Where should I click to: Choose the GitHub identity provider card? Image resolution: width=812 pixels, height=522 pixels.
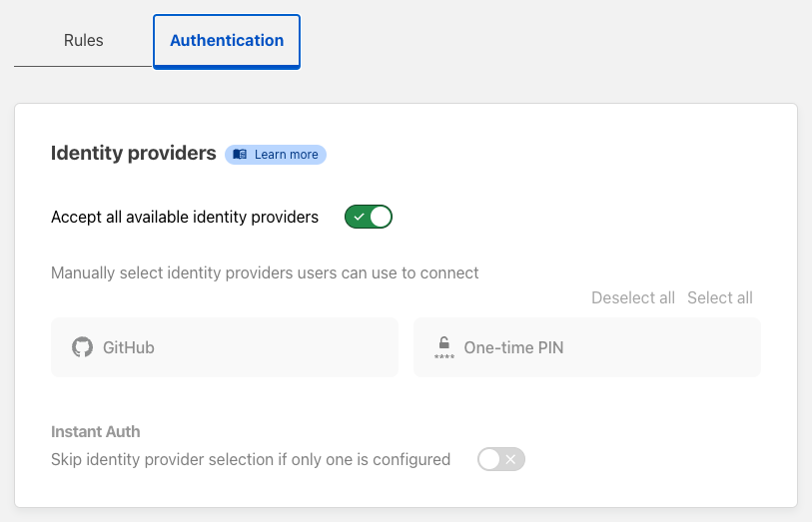click(225, 347)
